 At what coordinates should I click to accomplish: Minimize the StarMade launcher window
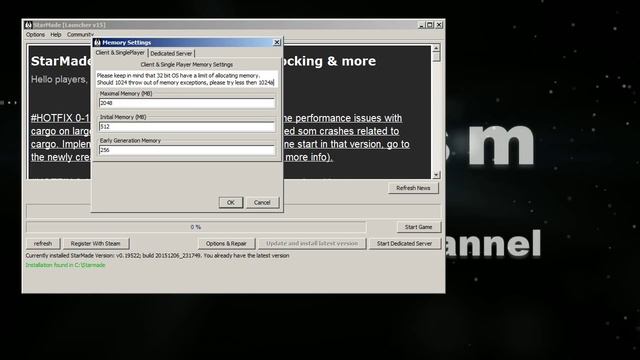422,25
